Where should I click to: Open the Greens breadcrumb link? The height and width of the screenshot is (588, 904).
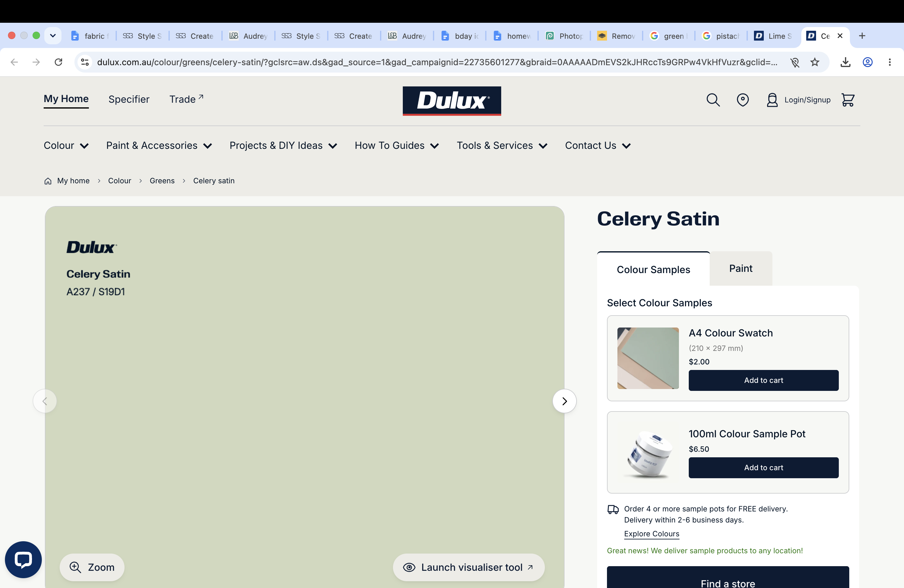162,181
